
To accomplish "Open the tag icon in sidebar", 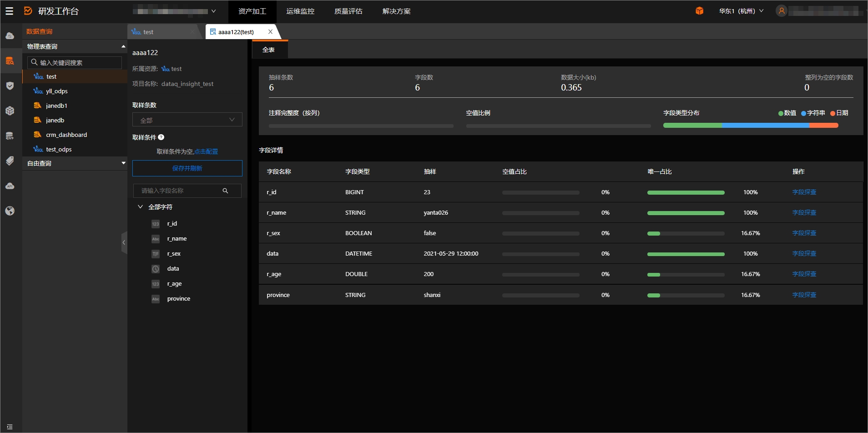I will coord(10,161).
